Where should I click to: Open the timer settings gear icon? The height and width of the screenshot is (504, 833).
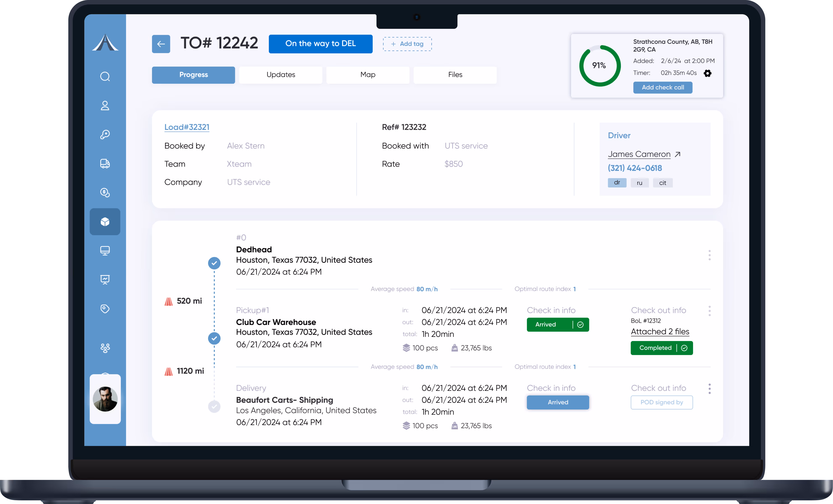[707, 73]
